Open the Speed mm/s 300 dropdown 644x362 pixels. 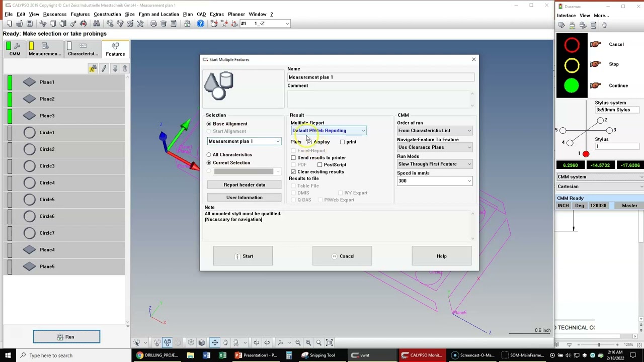(435, 181)
